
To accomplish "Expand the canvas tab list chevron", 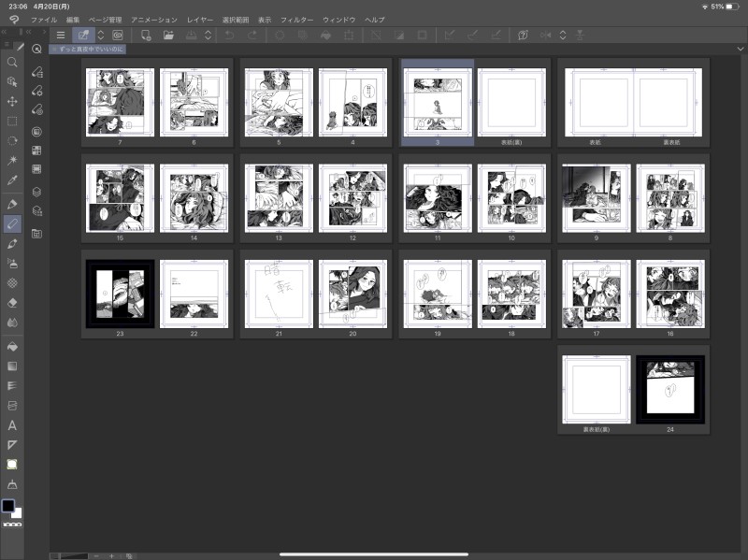I will click(x=741, y=49).
